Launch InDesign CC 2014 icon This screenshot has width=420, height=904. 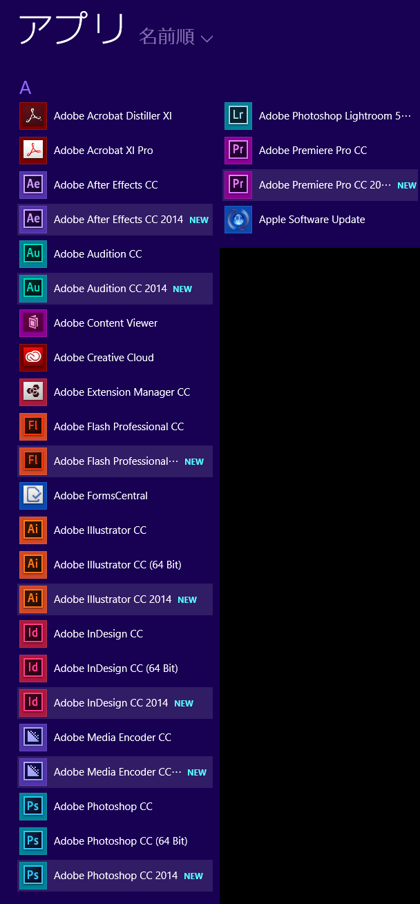33,703
